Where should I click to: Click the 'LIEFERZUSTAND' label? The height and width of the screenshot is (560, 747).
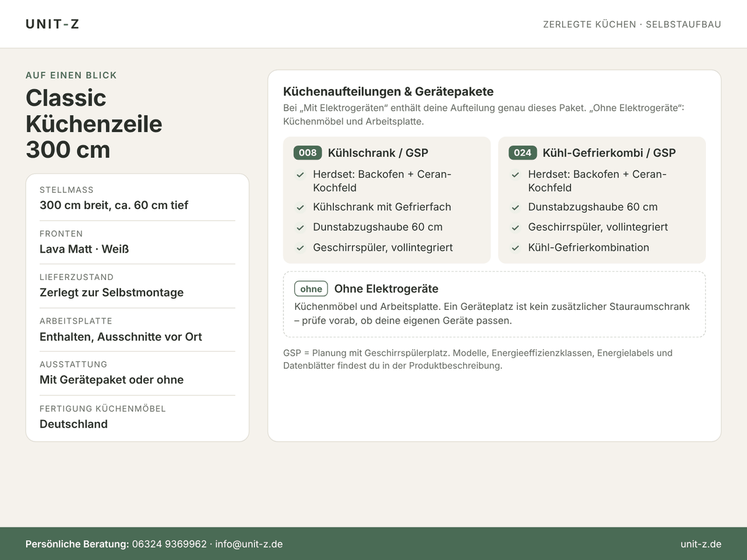click(x=77, y=277)
